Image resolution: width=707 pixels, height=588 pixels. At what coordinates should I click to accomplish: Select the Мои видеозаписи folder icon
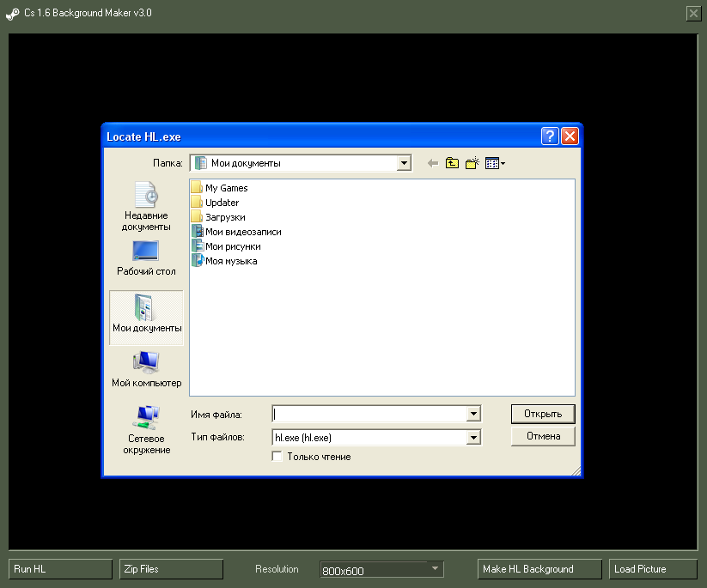[197, 232]
